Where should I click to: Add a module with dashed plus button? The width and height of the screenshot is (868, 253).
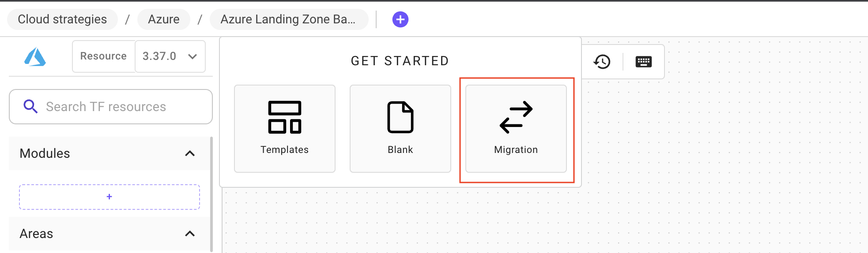point(109,197)
